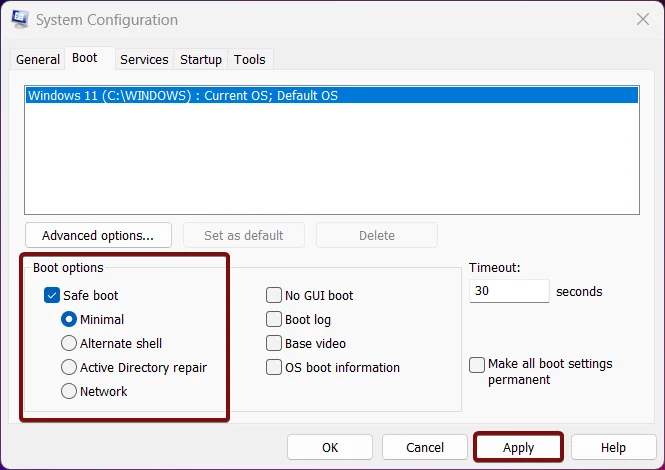
Task: Enable the No GUI boot checkbox
Action: tap(274, 295)
